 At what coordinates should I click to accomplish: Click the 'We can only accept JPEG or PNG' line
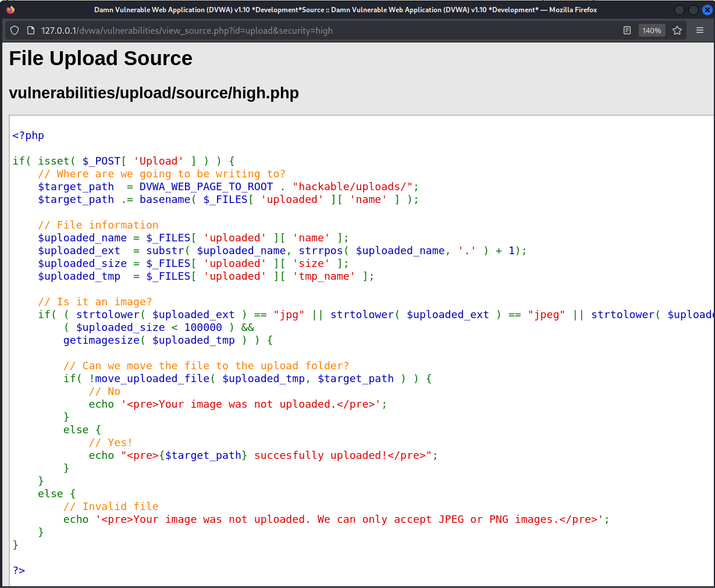(336, 519)
